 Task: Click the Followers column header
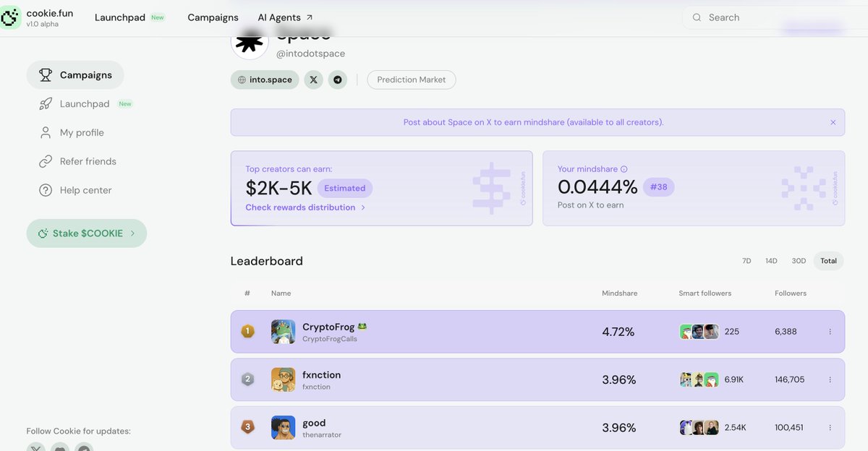tap(791, 293)
